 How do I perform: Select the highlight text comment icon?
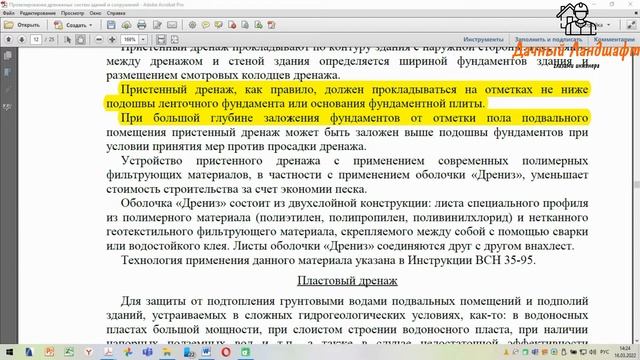coord(219,25)
